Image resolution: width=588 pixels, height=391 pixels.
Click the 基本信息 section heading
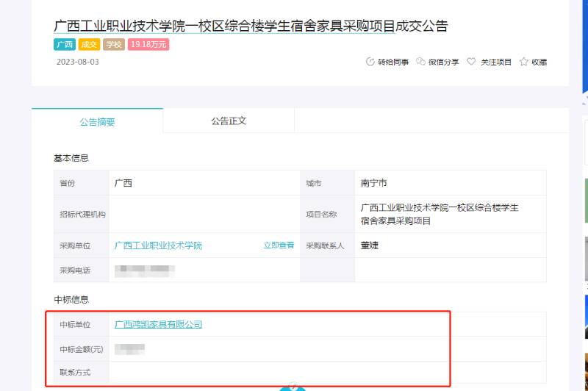[x=71, y=158]
